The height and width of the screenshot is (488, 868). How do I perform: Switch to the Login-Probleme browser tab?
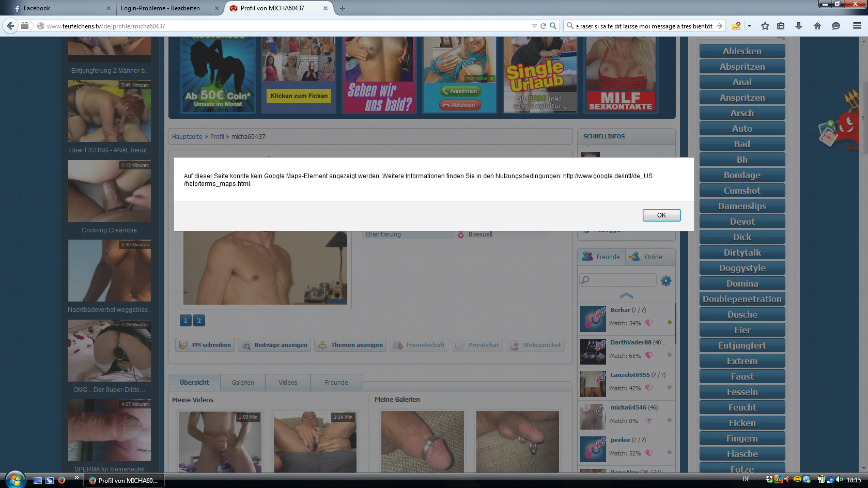tap(165, 8)
